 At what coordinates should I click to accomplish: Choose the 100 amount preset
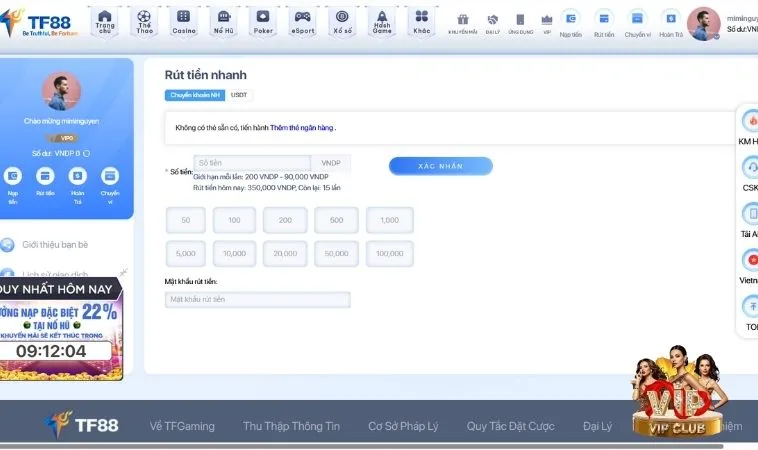tap(234, 220)
